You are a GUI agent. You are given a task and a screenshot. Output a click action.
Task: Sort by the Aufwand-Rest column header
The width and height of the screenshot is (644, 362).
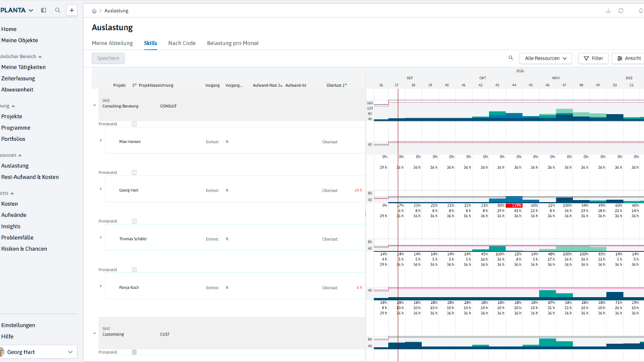point(267,85)
